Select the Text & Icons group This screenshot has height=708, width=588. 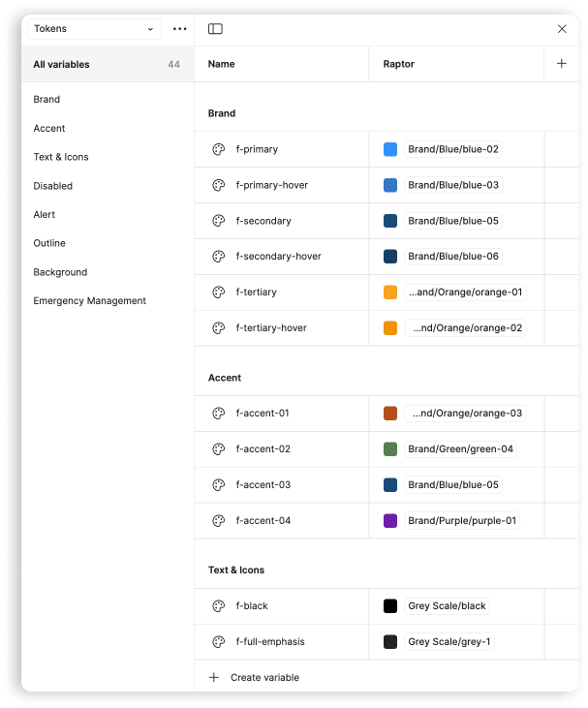click(x=61, y=157)
